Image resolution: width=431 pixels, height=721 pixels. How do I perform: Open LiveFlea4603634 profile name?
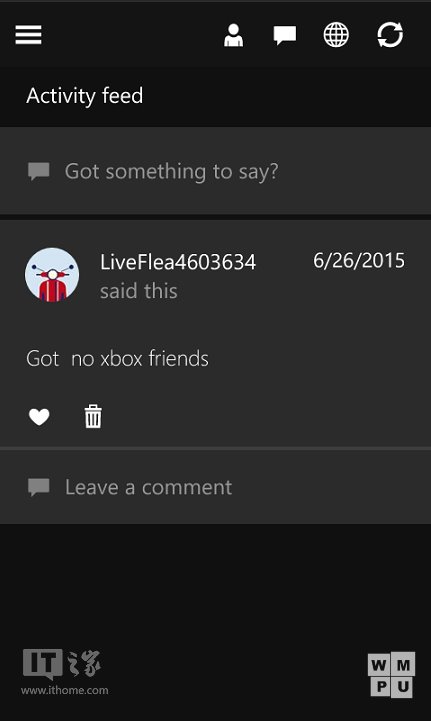pyautogui.click(x=178, y=262)
